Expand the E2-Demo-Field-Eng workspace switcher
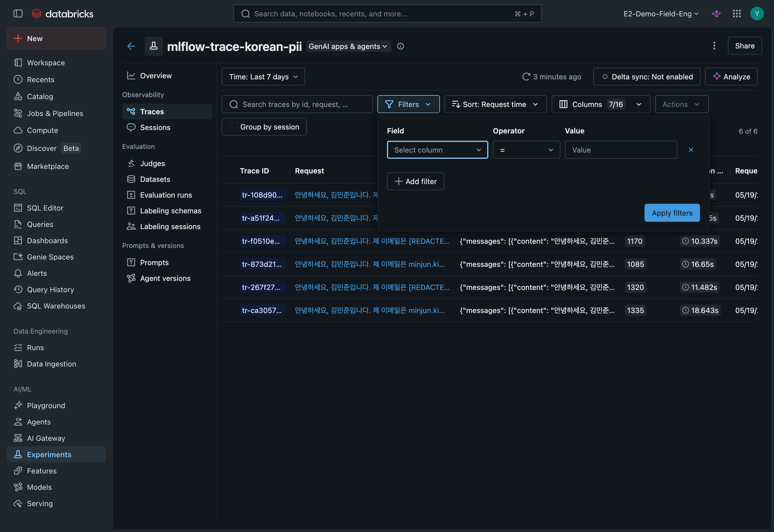The height and width of the screenshot is (532, 774). point(661,14)
